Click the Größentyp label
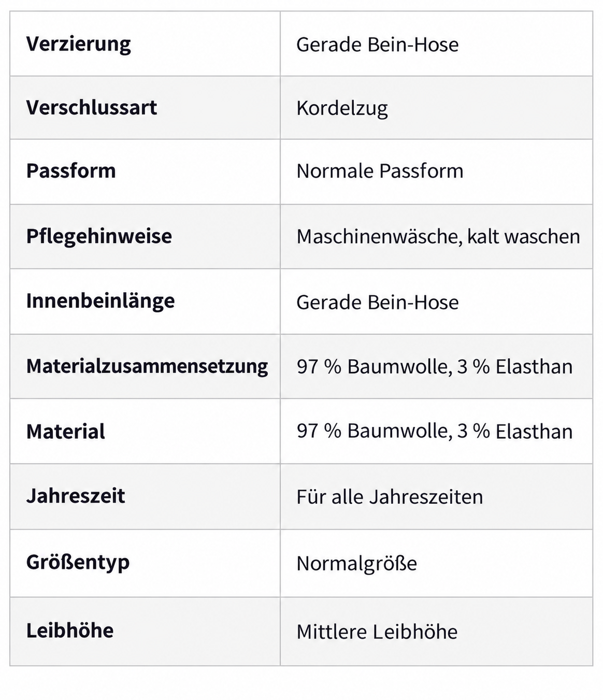The height and width of the screenshot is (700, 603). click(78, 563)
